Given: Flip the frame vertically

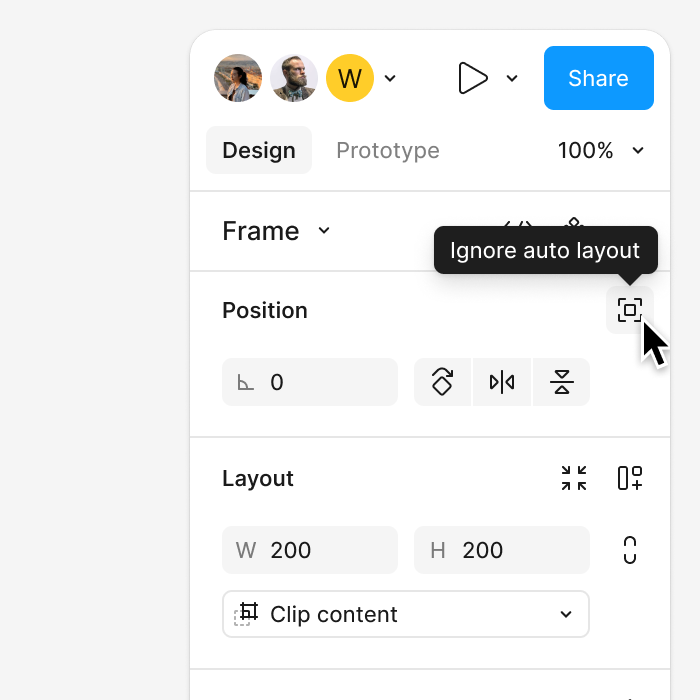Looking at the screenshot, I should click(562, 382).
